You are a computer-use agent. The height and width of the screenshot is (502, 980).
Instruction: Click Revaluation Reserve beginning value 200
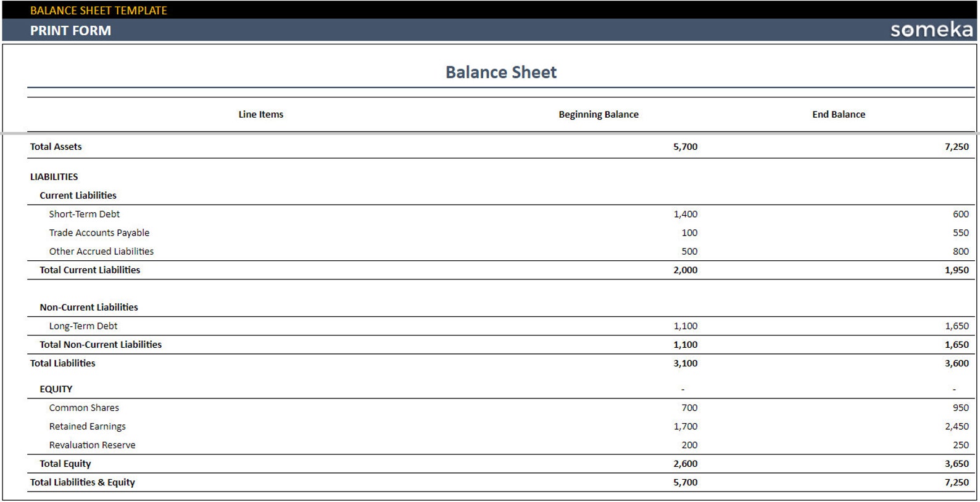pyautogui.click(x=689, y=445)
